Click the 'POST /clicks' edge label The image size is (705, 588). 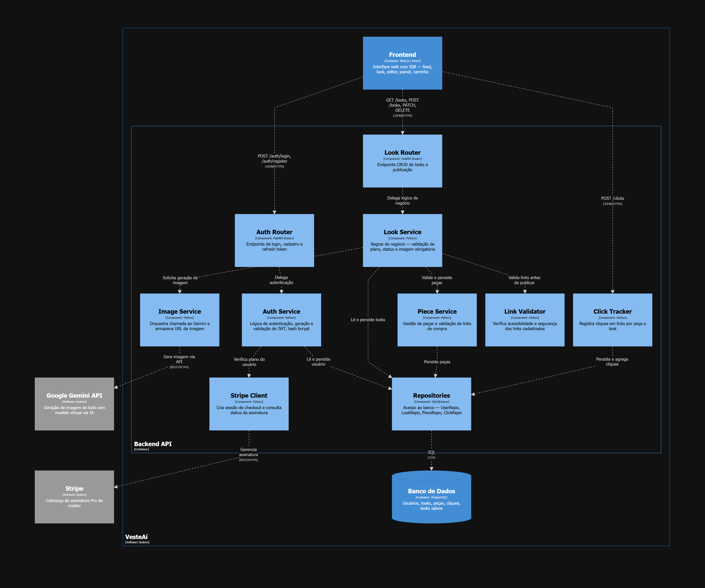pyautogui.click(x=612, y=198)
